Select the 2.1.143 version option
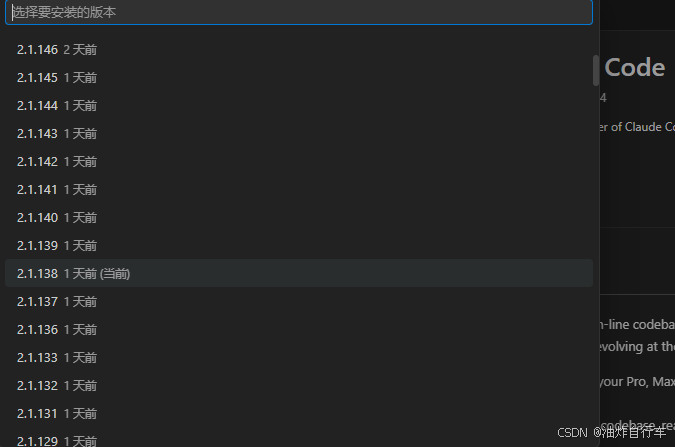 click(x=299, y=133)
